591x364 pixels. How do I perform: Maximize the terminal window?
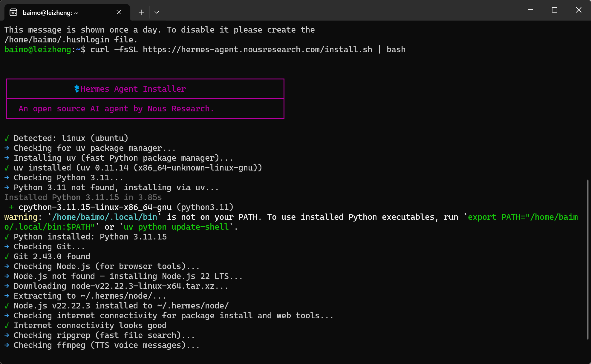click(x=555, y=10)
